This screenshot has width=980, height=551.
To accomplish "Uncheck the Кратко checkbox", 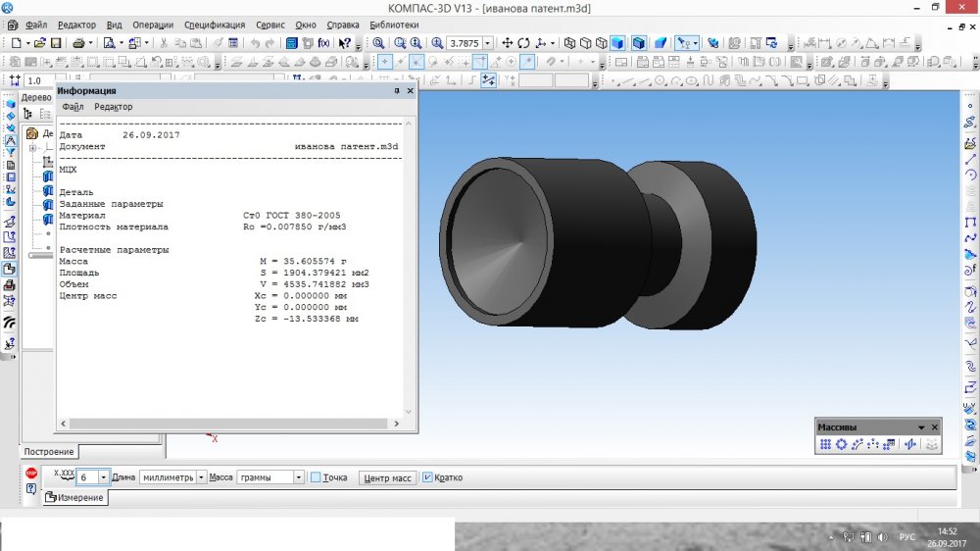I will pos(427,477).
